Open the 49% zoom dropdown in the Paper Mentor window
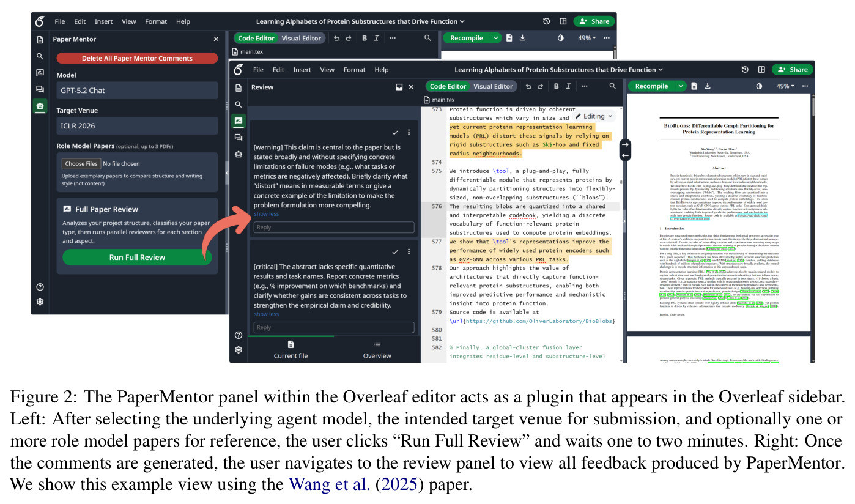855x504 pixels. pos(587,38)
